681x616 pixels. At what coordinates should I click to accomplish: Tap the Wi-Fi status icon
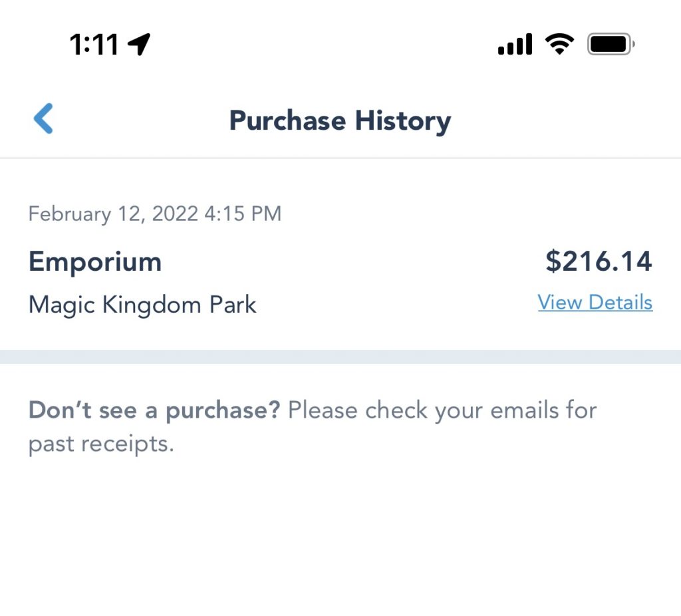[x=560, y=44]
